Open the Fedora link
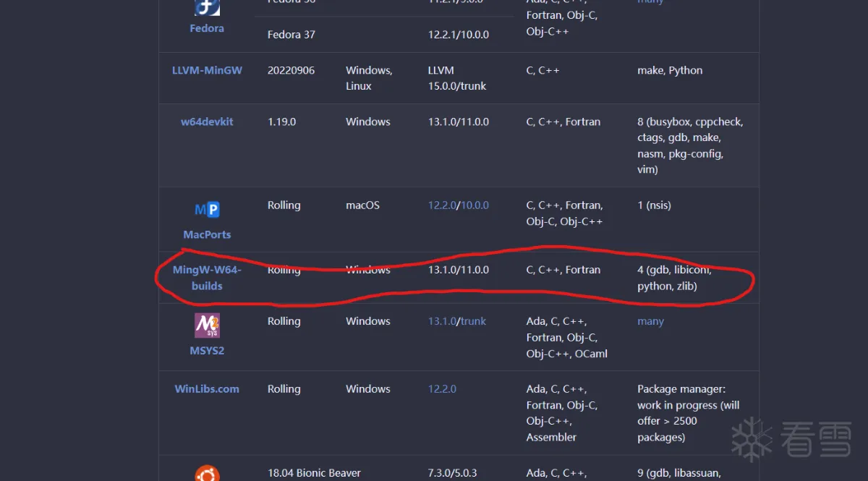Viewport: 868px width, 481px height. point(207,28)
